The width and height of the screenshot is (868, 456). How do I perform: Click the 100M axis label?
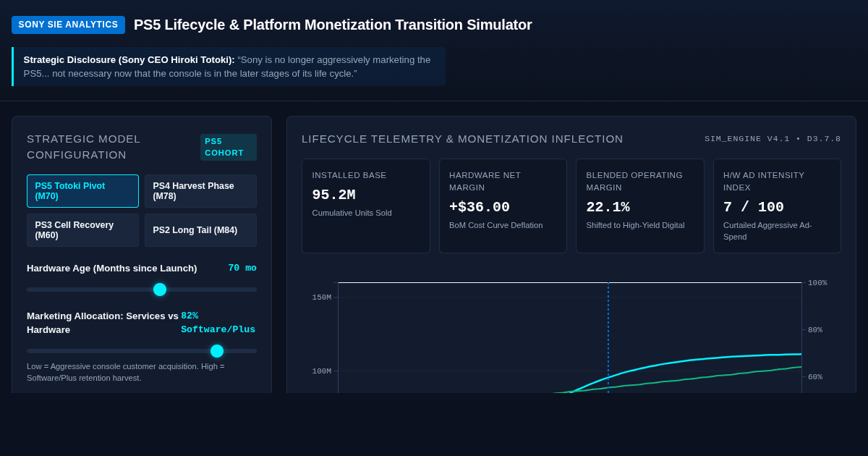[322, 371]
